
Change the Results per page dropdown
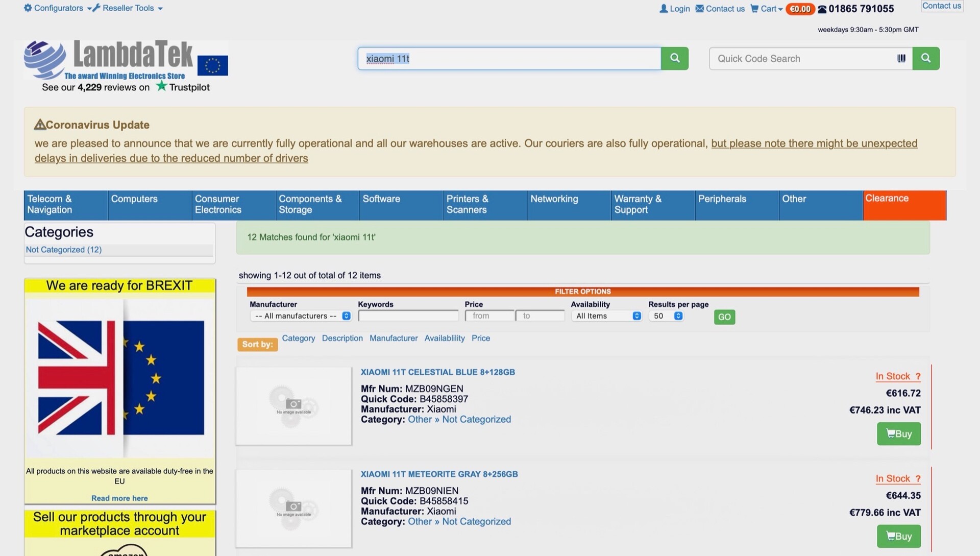[x=666, y=316]
